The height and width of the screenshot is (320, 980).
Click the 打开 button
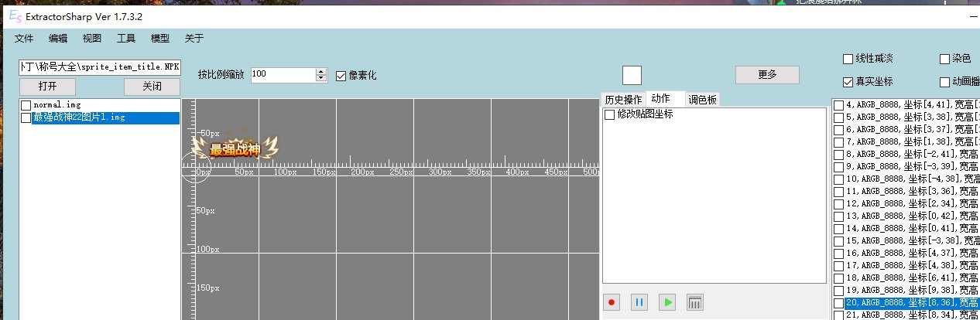point(47,85)
